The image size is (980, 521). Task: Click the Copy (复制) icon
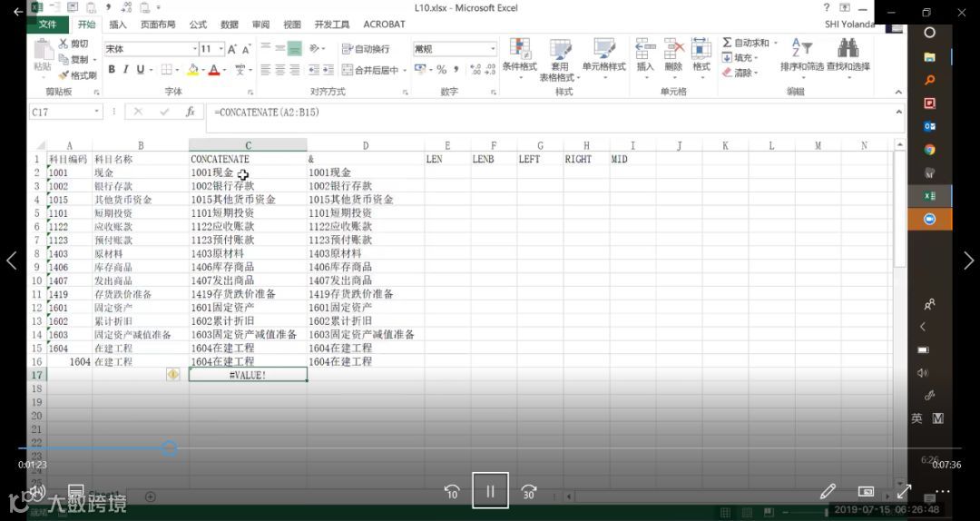[64, 59]
